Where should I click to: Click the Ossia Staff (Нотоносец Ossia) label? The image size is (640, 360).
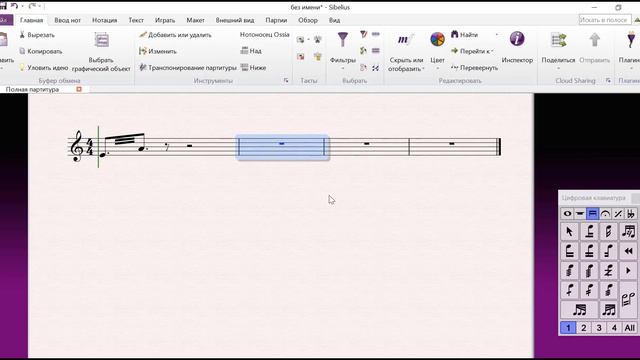[264, 35]
